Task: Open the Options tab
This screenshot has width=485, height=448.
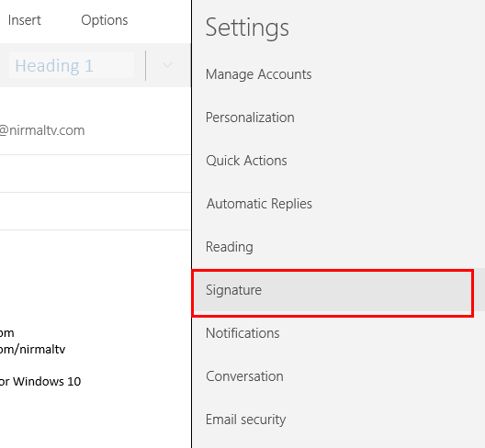Action: pyautogui.click(x=104, y=20)
